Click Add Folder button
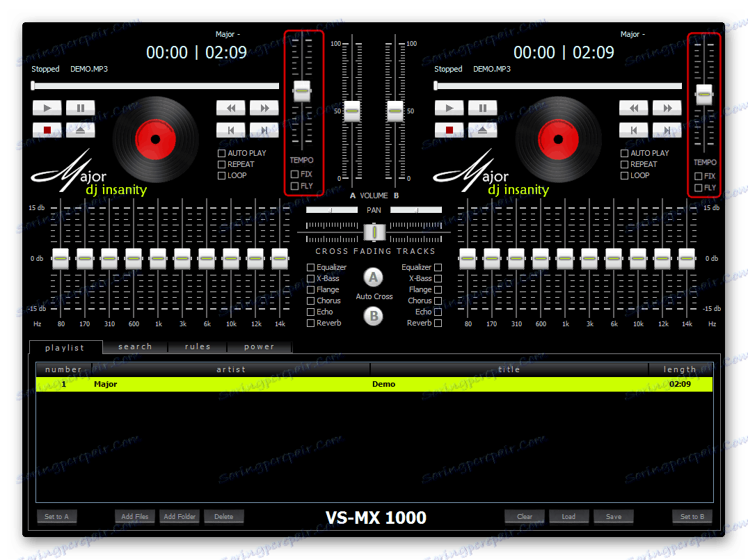Image resolution: width=748 pixels, height=560 pixels. click(180, 517)
